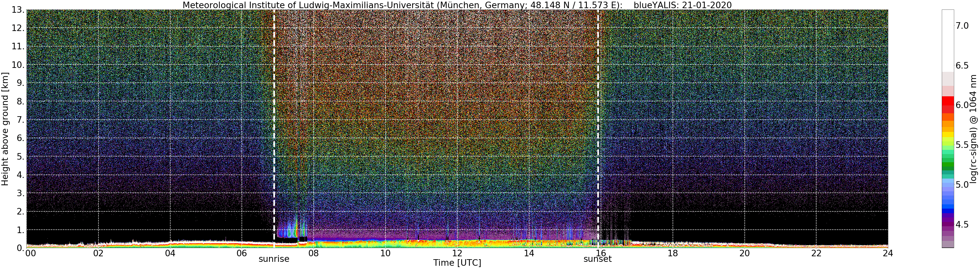Click the y-axis tick label '8.'
The width and height of the screenshot is (980, 269).
coord(21,102)
